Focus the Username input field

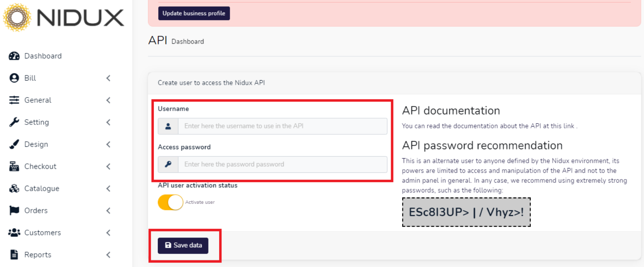[x=283, y=126]
